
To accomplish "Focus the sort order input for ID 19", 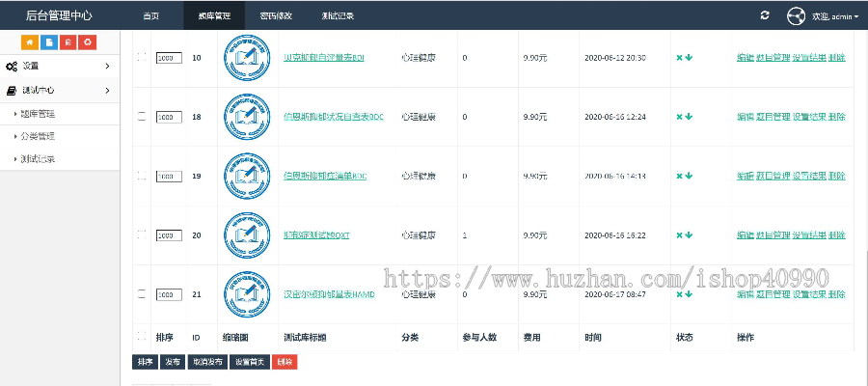I will coord(169,177).
